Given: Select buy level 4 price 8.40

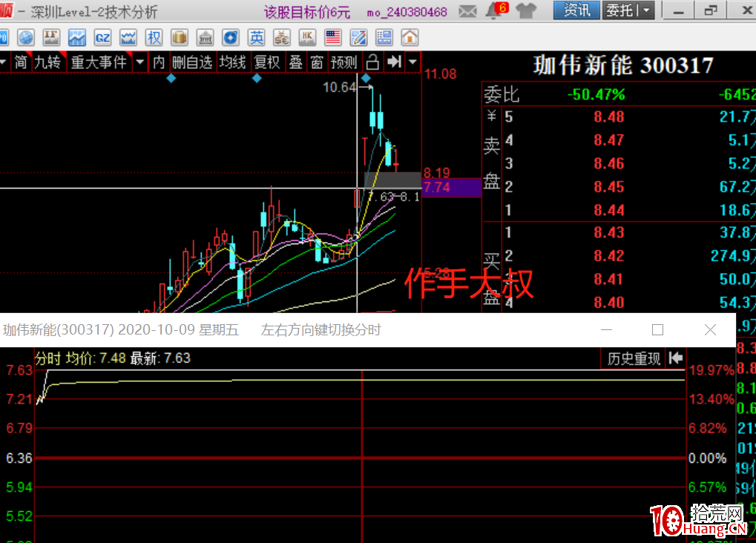Looking at the screenshot, I should (x=609, y=303).
